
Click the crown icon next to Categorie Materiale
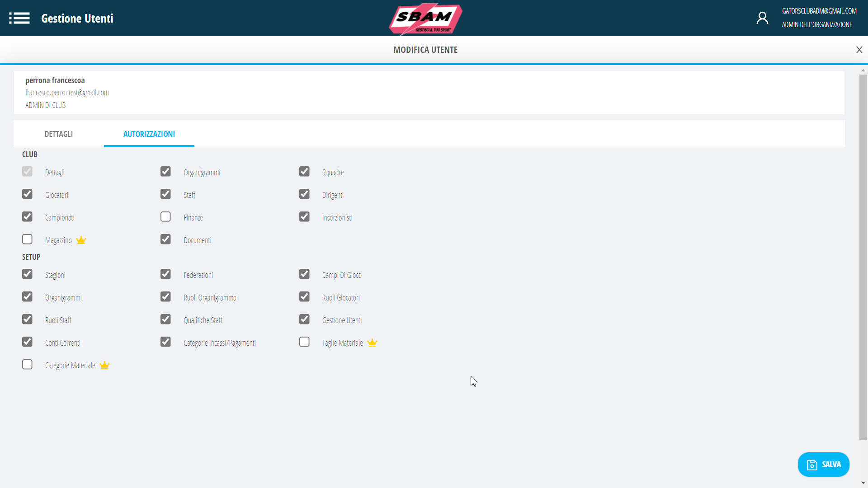104,365
